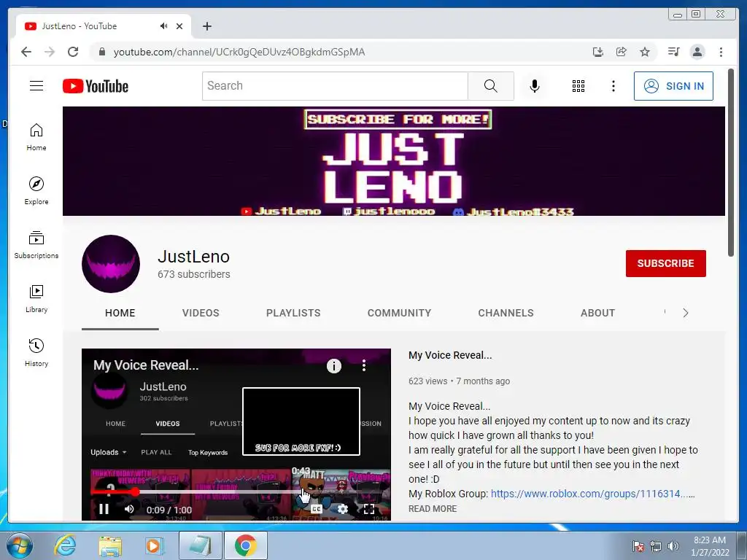Click the search magnifier button
The height and width of the screenshot is (560, 747).
[491, 86]
